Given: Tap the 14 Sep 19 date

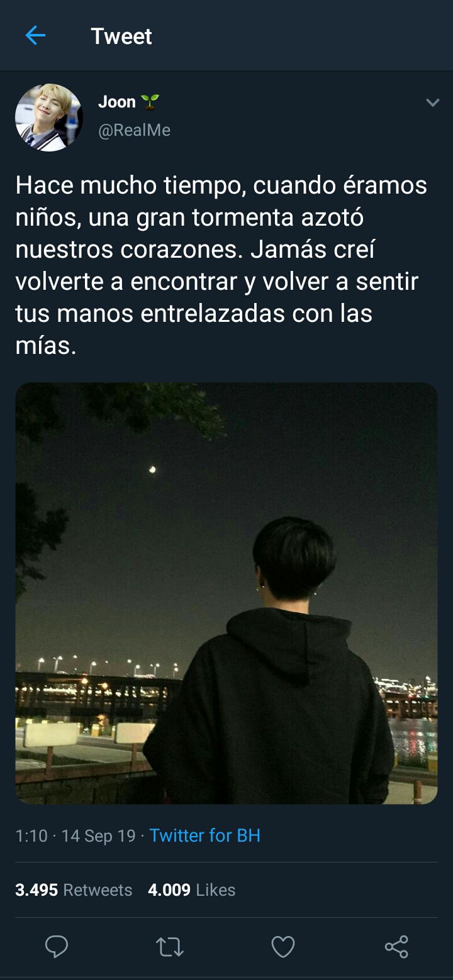Looking at the screenshot, I should [99, 835].
